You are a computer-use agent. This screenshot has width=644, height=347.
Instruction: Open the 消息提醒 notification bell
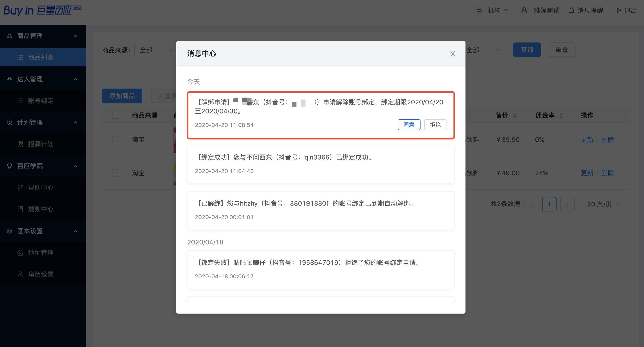(x=571, y=10)
